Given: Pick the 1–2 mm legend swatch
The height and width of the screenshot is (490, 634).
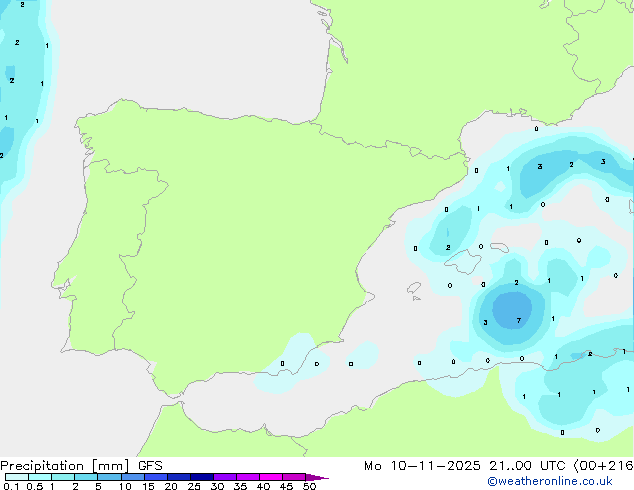Looking at the screenshot, I should tap(63, 477).
